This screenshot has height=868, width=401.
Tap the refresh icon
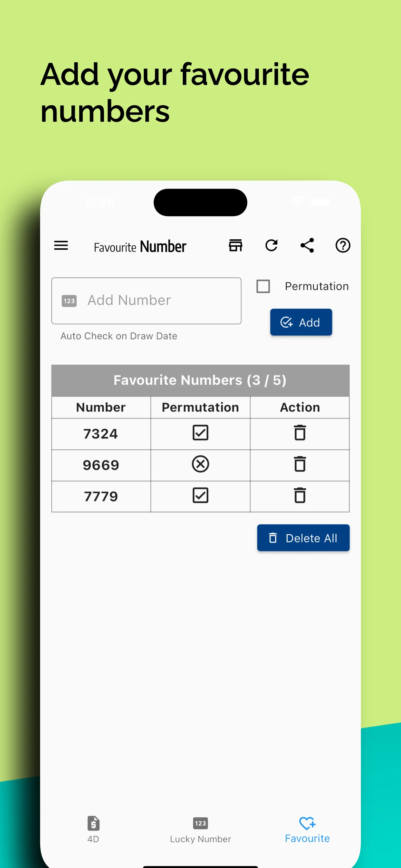tap(271, 245)
